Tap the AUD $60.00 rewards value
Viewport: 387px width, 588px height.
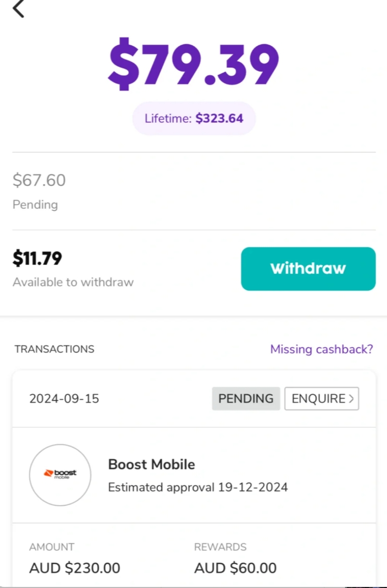coord(235,568)
